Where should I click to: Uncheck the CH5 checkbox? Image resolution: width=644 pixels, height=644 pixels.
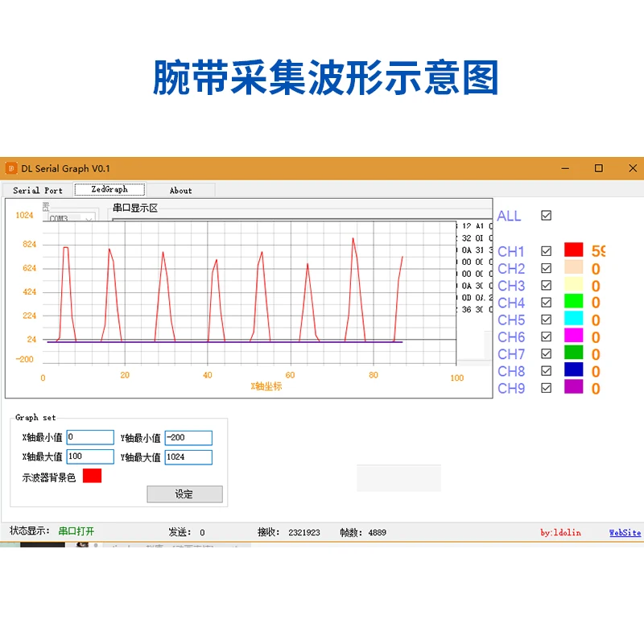coord(547,320)
